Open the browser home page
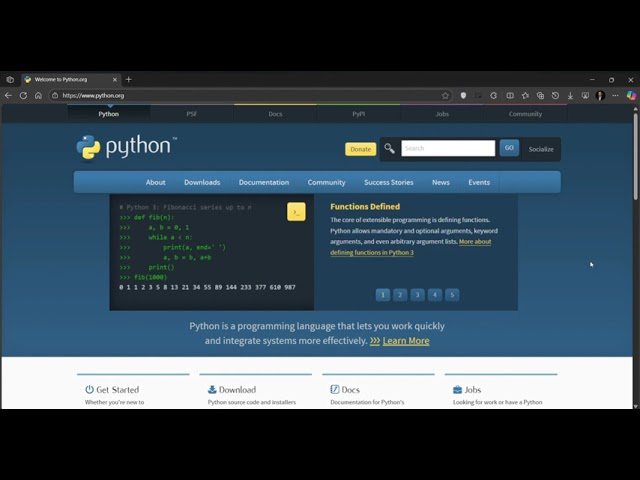The image size is (640, 480). [x=38, y=96]
